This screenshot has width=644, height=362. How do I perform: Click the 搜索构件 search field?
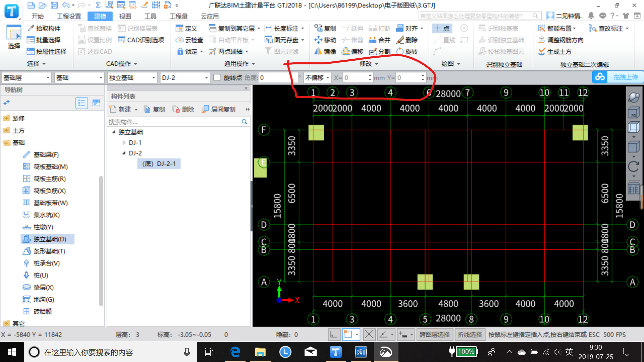point(174,122)
